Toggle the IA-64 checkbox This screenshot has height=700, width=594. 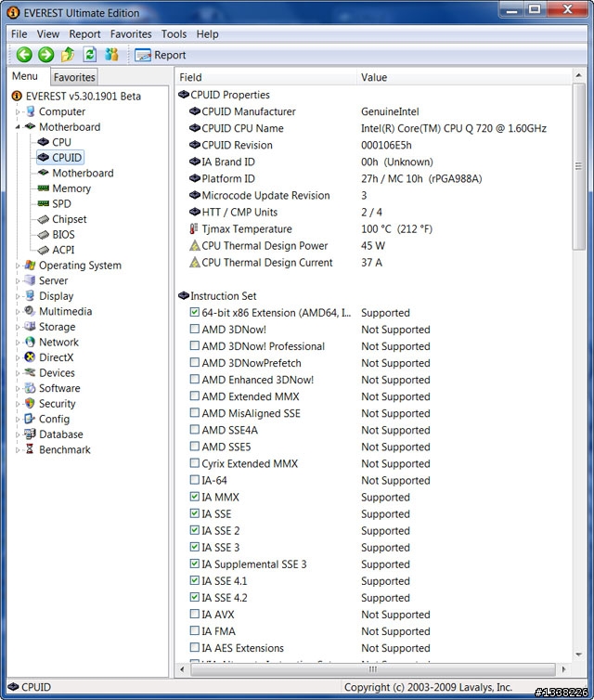195,480
